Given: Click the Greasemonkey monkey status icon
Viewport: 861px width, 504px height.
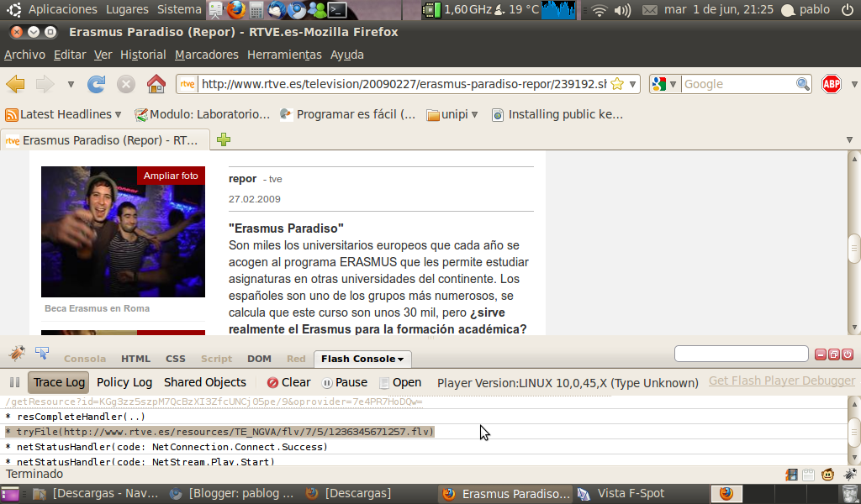Looking at the screenshot, I should pyautogui.click(x=828, y=475).
